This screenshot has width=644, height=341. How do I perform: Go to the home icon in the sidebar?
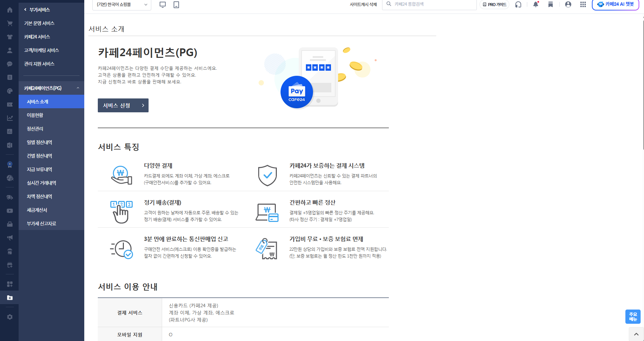click(x=9, y=10)
